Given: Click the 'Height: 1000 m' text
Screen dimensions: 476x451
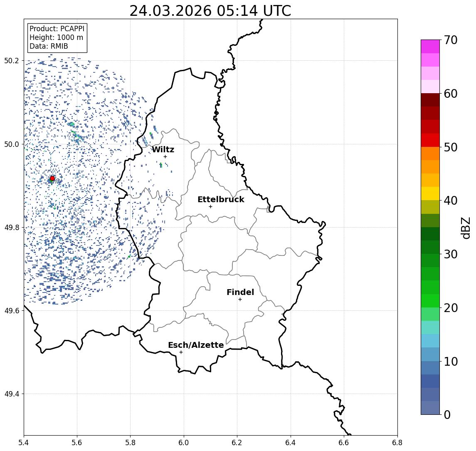Looking at the screenshot, I should (56, 37).
